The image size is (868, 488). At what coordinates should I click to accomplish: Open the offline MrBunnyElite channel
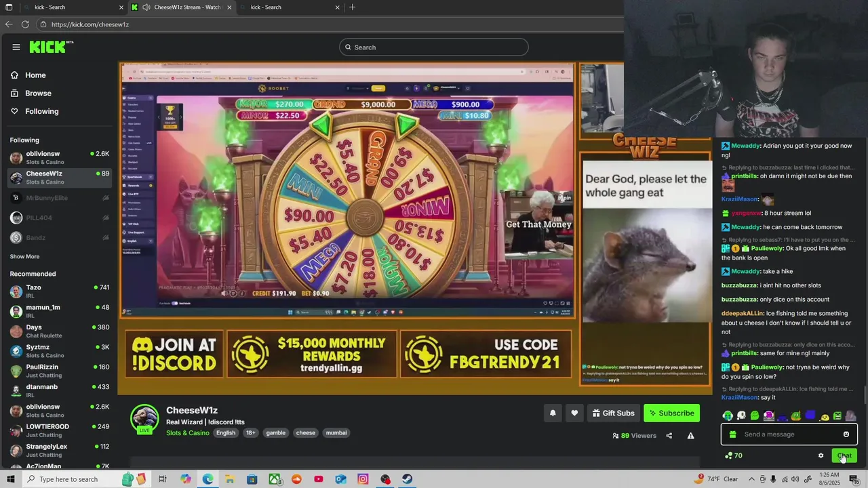point(60,198)
